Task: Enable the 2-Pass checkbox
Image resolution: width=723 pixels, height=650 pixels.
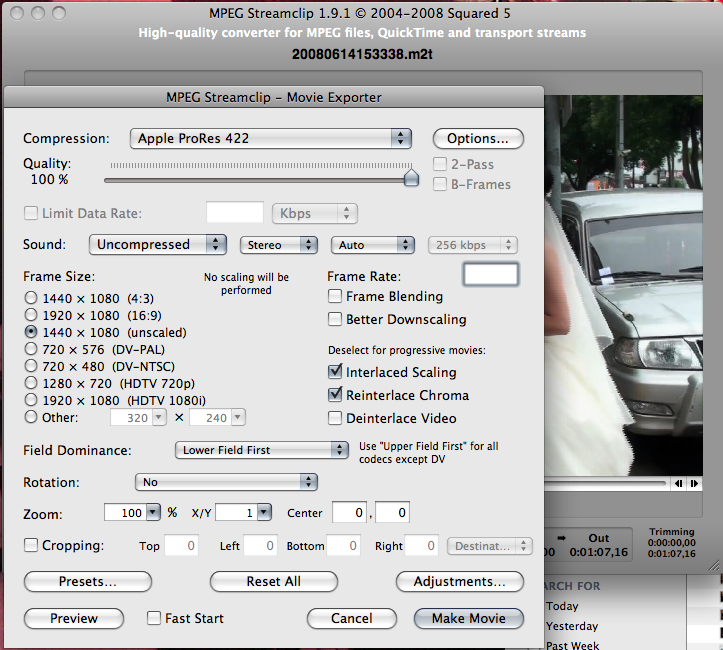Action: point(440,164)
